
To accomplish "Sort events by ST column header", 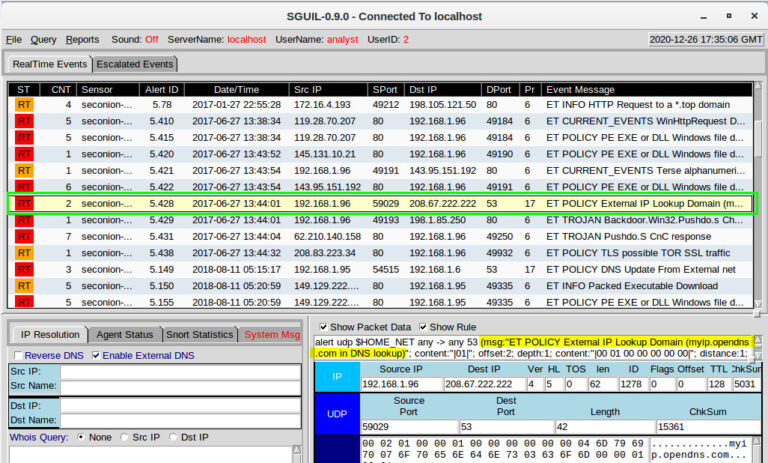I will 23,90.
